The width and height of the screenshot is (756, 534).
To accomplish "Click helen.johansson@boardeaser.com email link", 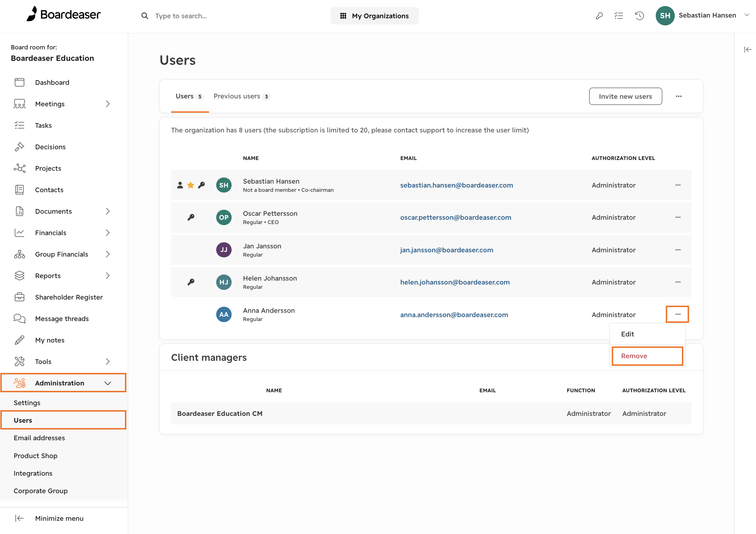I will click(x=455, y=282).
